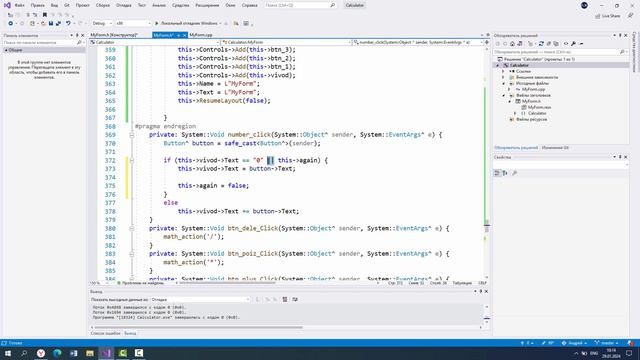Select MyForm.resx in Solution Explorer

coord(539,107)
